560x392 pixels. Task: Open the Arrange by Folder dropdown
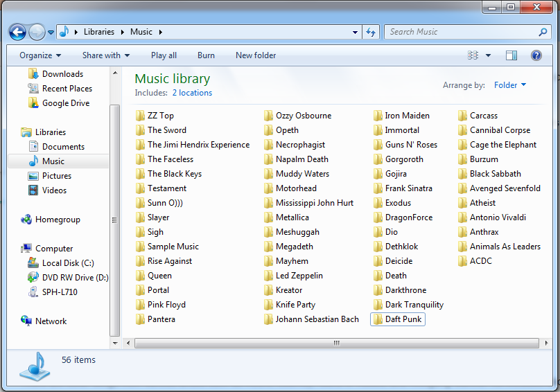(510, 85)
